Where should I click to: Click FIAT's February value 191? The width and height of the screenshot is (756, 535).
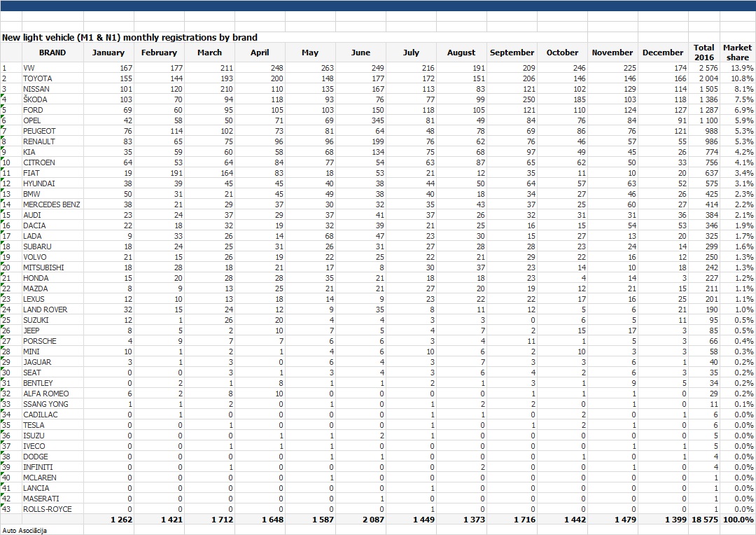pyautogui.click(x=159, y=173)
